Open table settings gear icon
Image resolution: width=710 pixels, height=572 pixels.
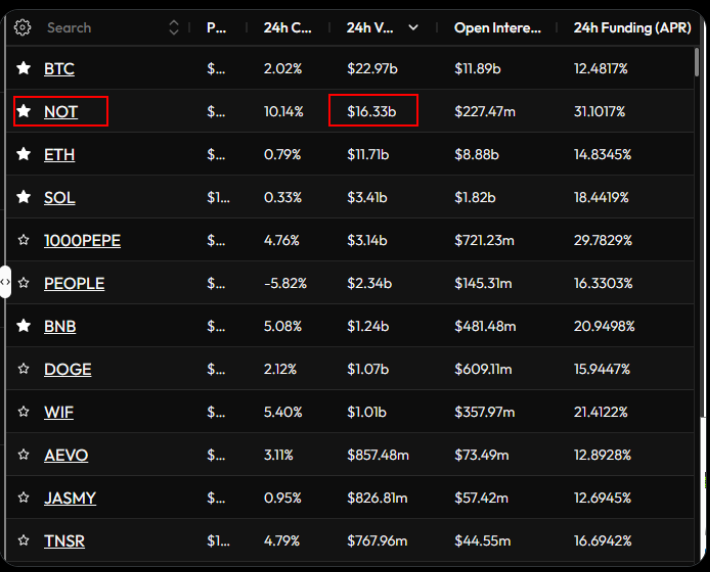[23, 28]
